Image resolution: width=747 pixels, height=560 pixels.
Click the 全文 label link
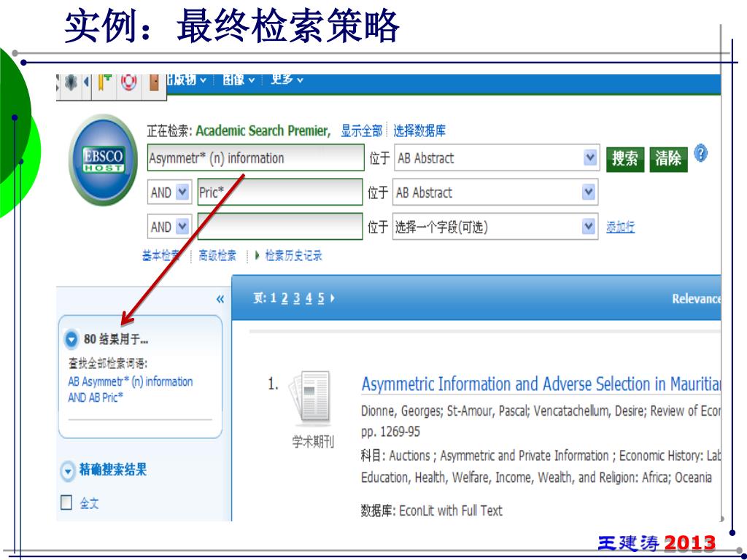click(89, 503)
